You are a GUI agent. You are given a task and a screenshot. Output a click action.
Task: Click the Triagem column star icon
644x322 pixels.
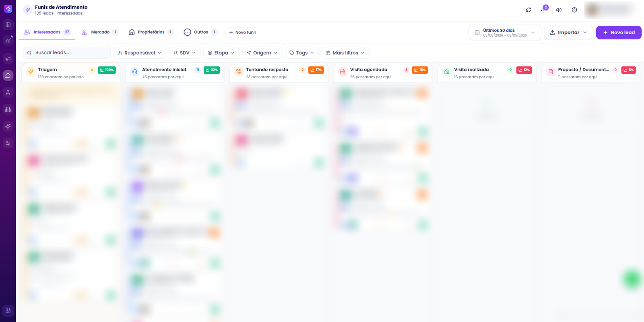pos(31,72)
